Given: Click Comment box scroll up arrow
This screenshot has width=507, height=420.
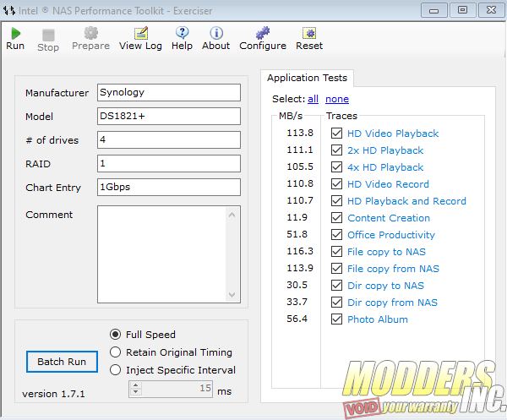Looking at the screenshot, I should [x=232, y=215].
